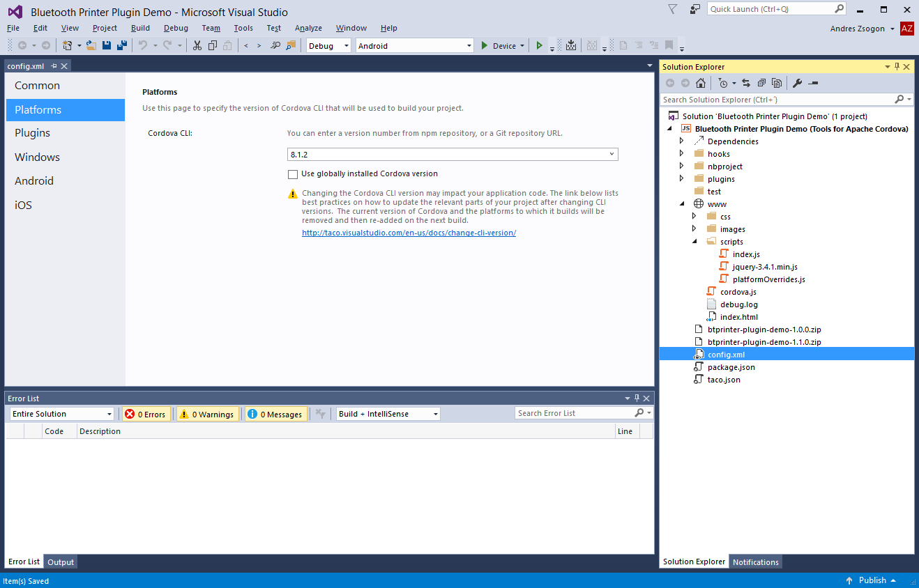Click notifications flag icon in title bar
The width and height of the screenshot is (919, 588).
coord(672,9)
